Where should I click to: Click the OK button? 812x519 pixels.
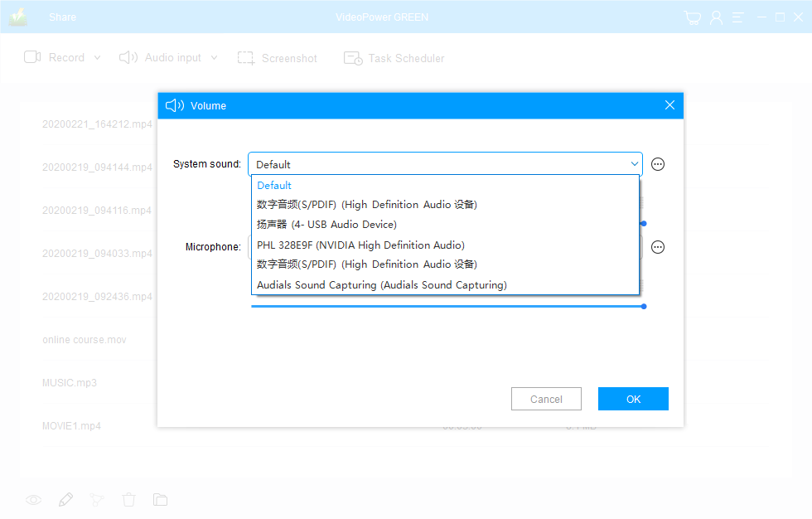633,399
